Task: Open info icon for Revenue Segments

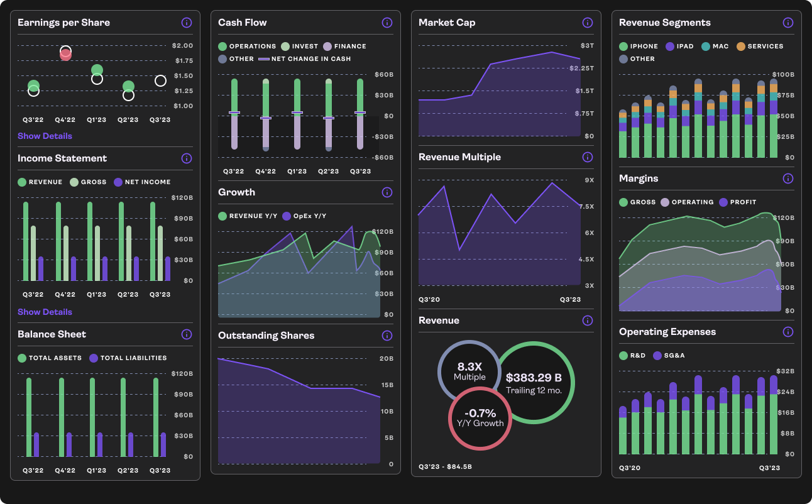Action: [788, 23]
